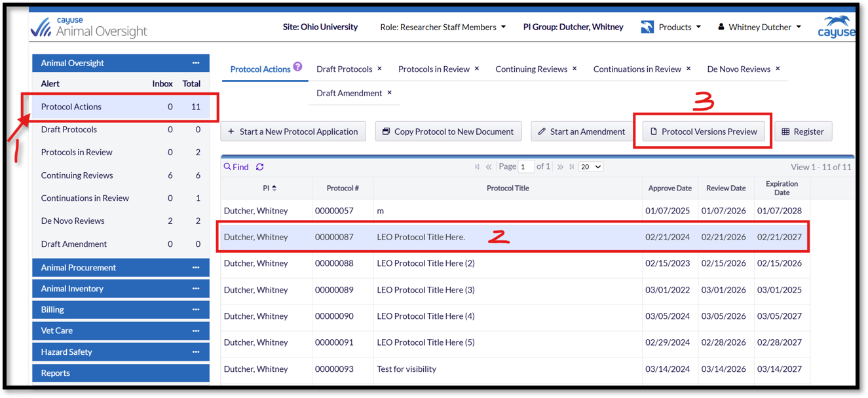Select De Novo Reviews in the sidebar alerts

[x=121, y=221]
